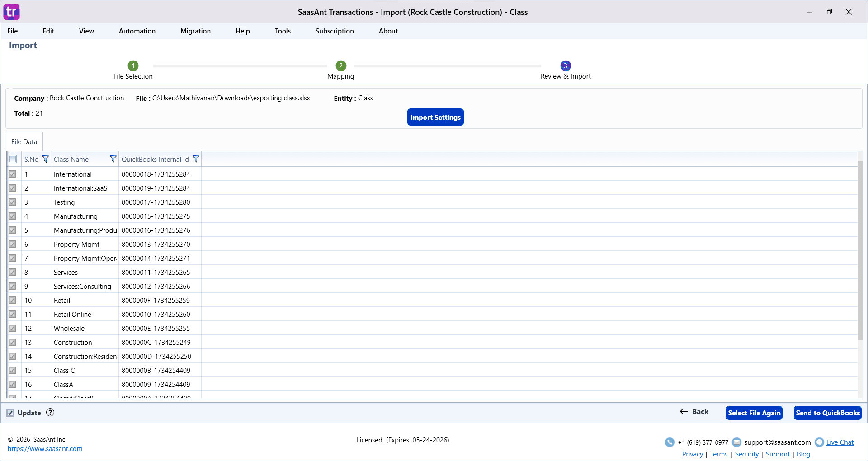Uncheck the row 6 Property Mgmt checkbox
This screenshot has height=461, width=868.
point(12,244)
